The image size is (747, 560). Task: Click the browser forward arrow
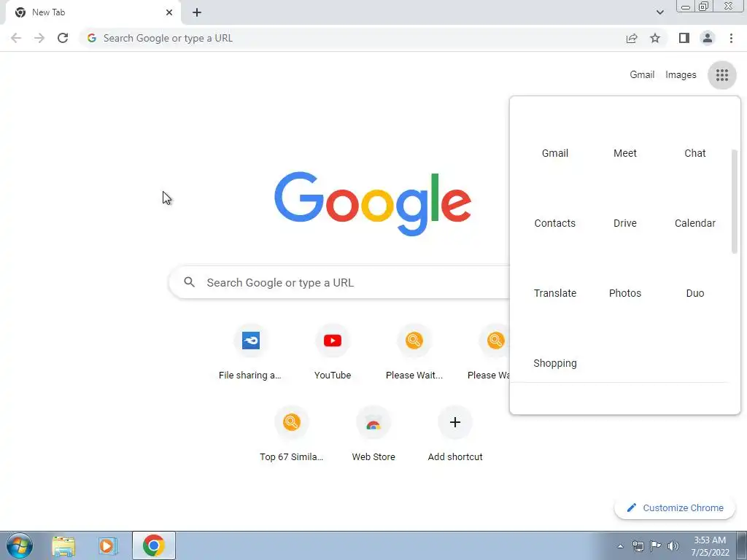click(39, 38)
